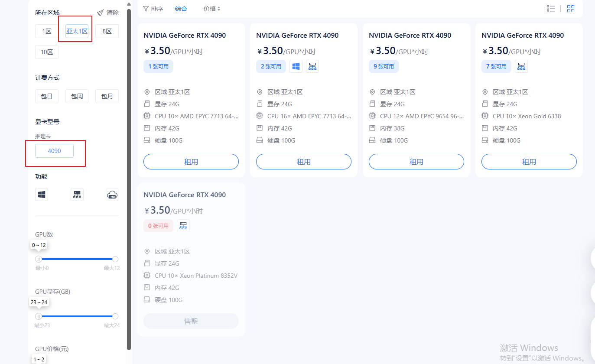595x364 pixels.
Task: Toggle the 1区 region filter
Action: click(x=46, y=31)
